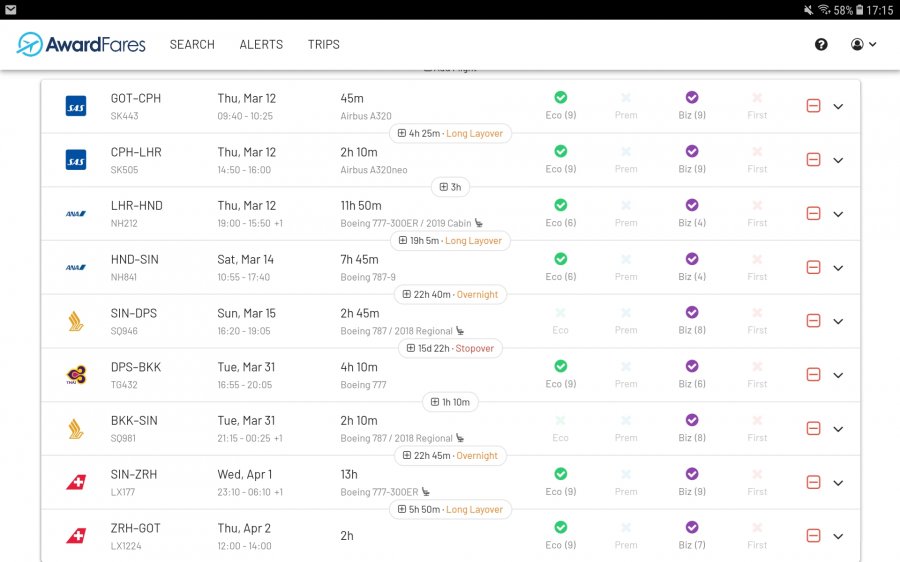Go to the ALERTS page
Screen dimensions: 900x562
261,45
